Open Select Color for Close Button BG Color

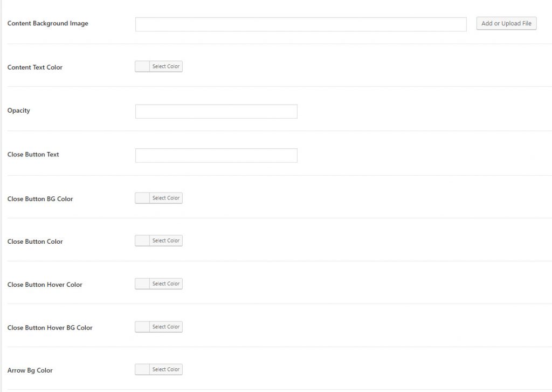click(x=166, y=198)
